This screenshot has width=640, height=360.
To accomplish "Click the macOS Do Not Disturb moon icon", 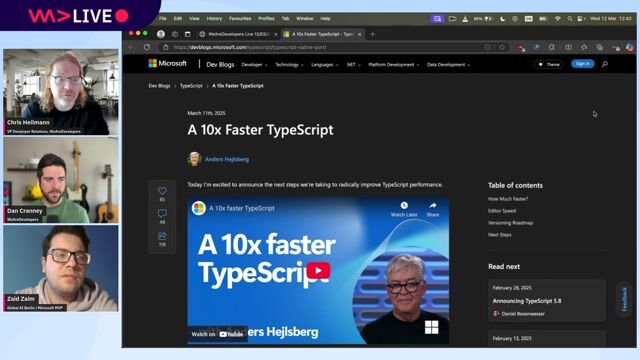I will coord(502,19).
